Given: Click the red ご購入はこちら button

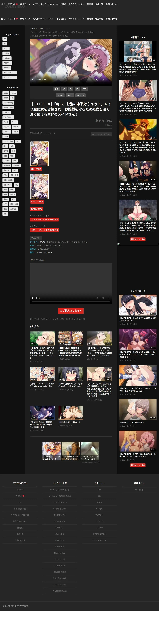Looking at the screenshot, I should pos(71,311).
